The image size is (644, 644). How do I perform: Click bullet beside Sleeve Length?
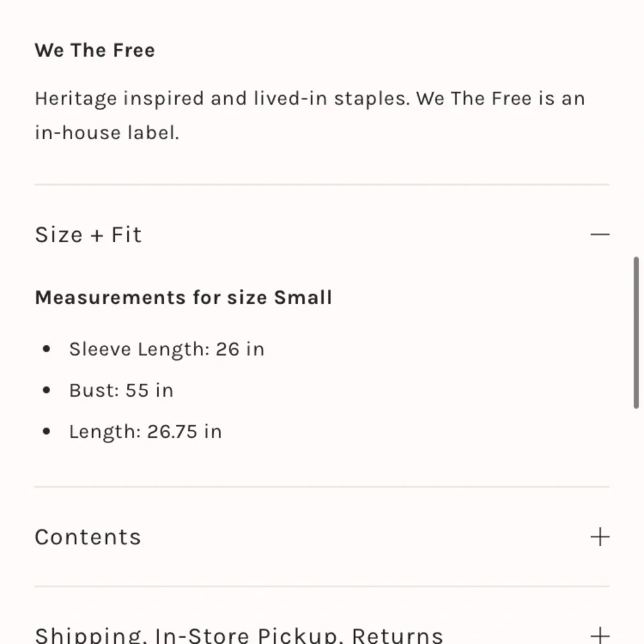click(46, 349)
